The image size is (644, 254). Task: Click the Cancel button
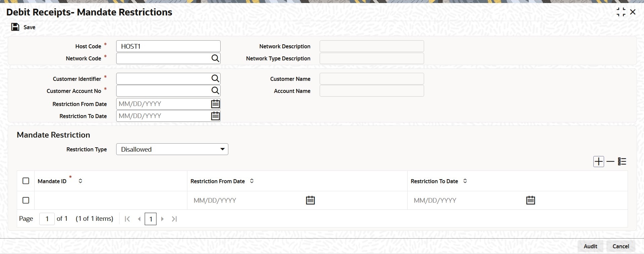(x=620, y=246)
